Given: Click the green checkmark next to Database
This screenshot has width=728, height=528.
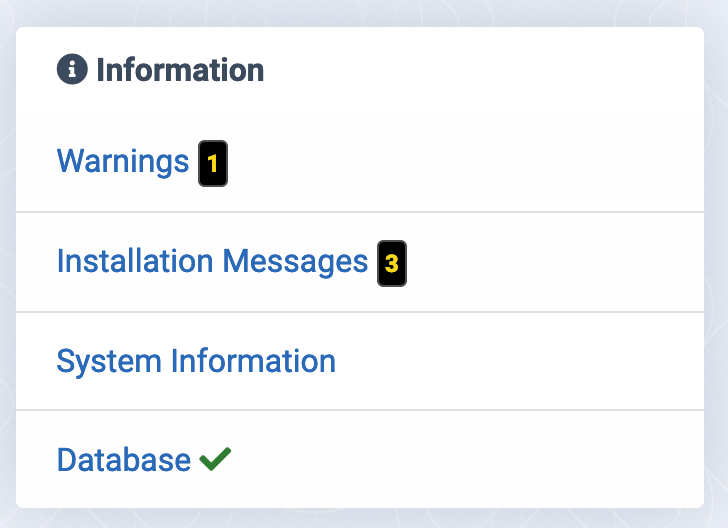Looking at the screenshot, I should pyautogui.click(x=215, y=459).
